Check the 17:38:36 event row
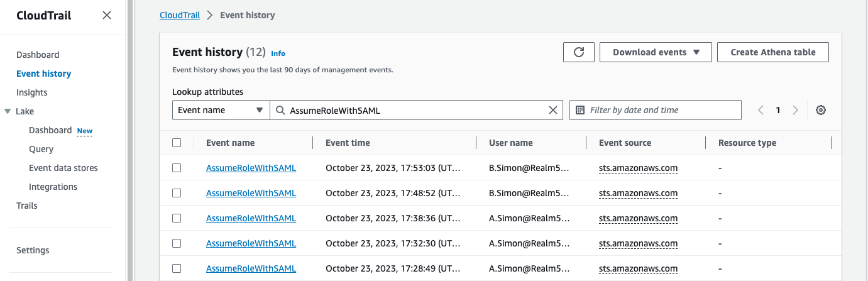 pyautogui.click(x=177, y=218)
